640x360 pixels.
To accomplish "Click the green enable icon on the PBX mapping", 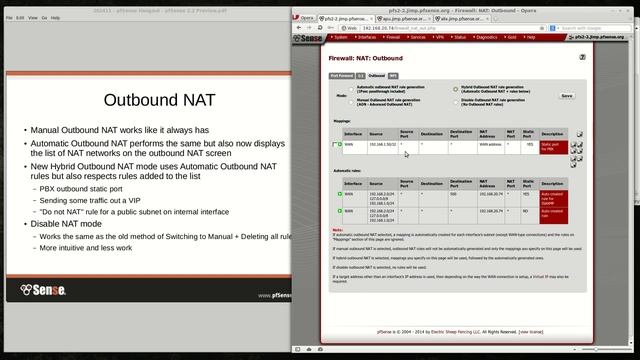I will click(x=340, y=144).
